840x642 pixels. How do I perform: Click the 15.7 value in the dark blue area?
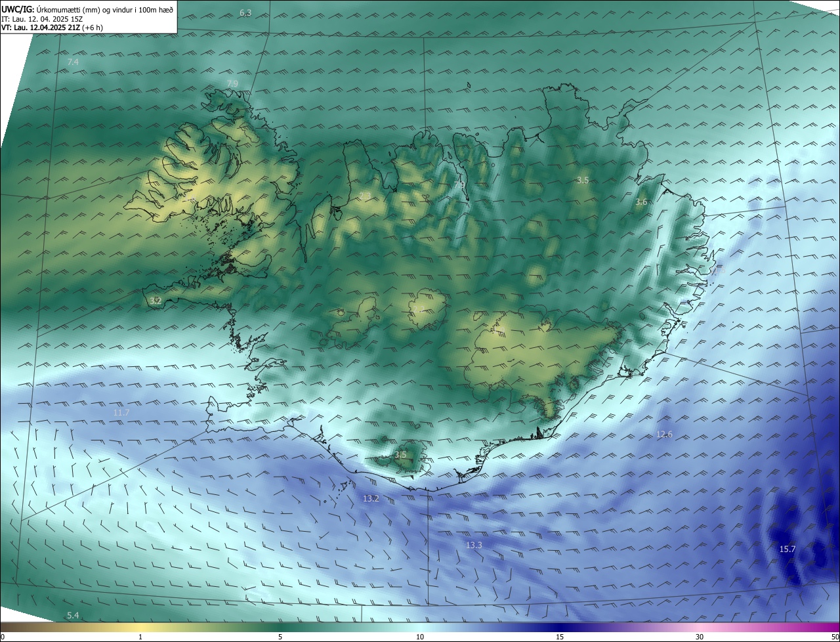(x=787, y=549)
